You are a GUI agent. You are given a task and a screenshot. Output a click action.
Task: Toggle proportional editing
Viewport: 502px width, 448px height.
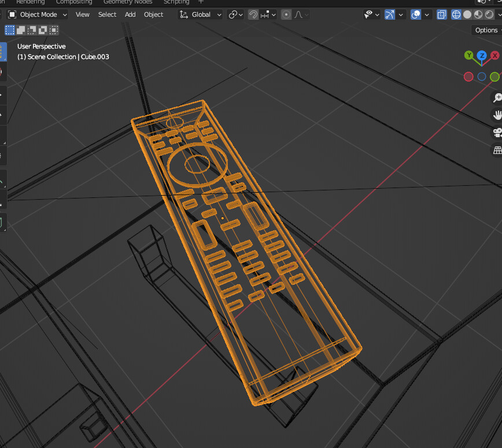click(286, 14)
